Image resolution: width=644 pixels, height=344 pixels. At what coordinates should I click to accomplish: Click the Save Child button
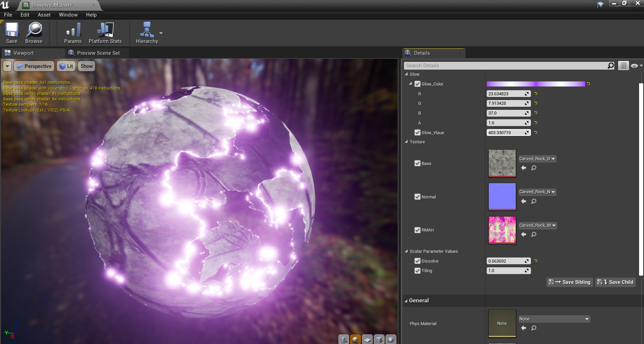[x=615, y=282]
